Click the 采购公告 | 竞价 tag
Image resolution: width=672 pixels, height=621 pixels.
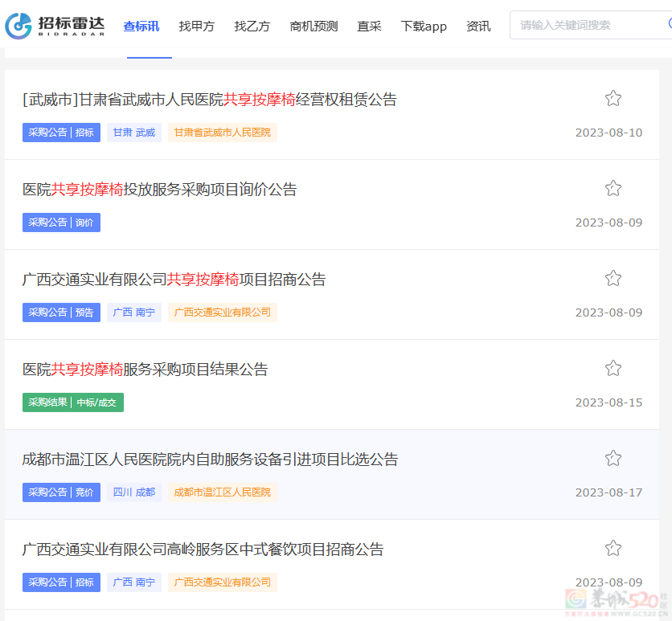click(x=61, y=492)
